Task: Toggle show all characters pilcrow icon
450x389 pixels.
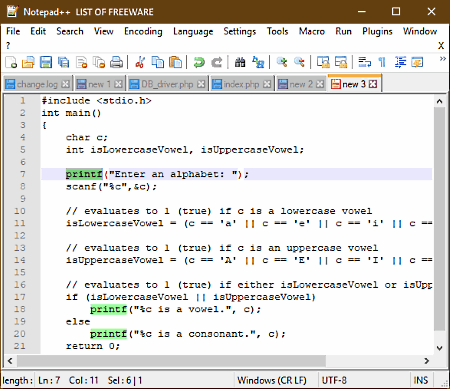Action: (x=382, y=62)
